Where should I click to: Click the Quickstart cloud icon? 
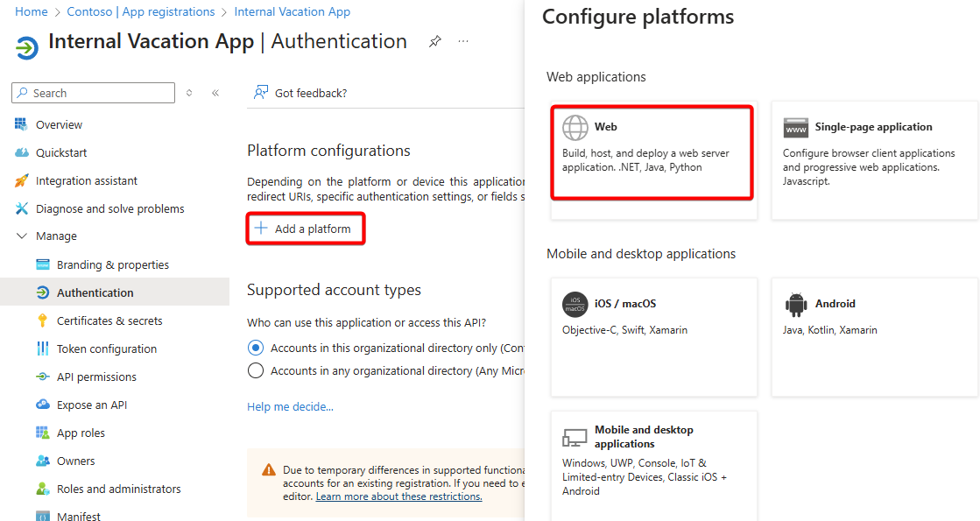pyautogui.click(x=21, y=152)
